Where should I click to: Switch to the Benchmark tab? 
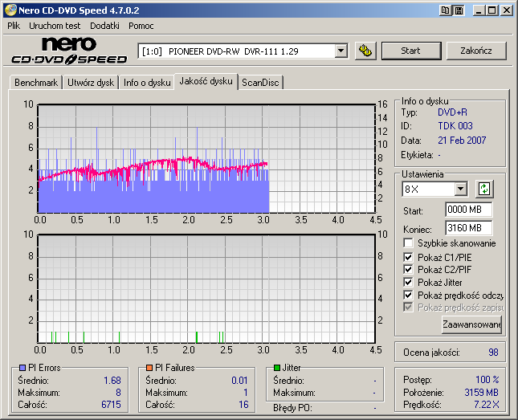[x=36, y=83]
